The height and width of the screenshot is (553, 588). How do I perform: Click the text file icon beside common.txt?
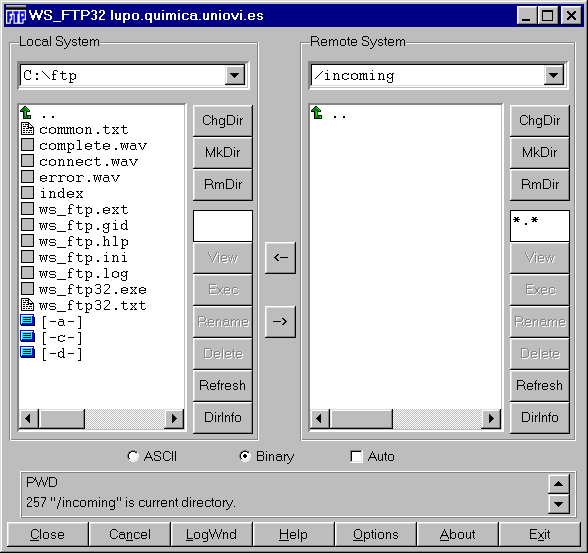point(27,129)
